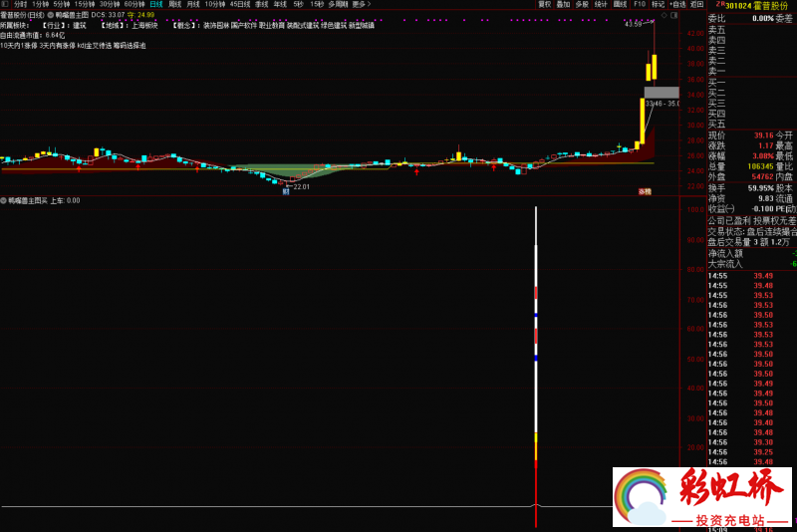The image size is (797, 532).
Task: Click the 交易状态 status line
Action: [752, 232]
